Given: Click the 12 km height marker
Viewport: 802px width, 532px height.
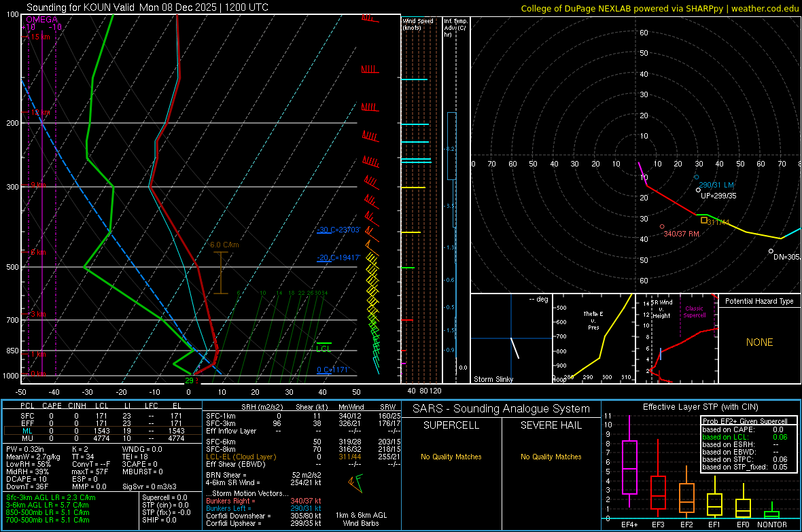Looking at the screenshot, I should [40, 112].
